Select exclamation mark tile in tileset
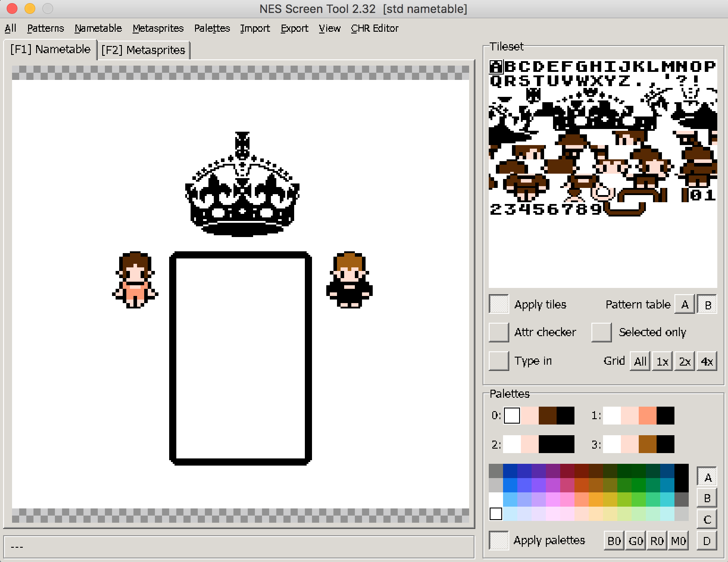 [696, 81]
